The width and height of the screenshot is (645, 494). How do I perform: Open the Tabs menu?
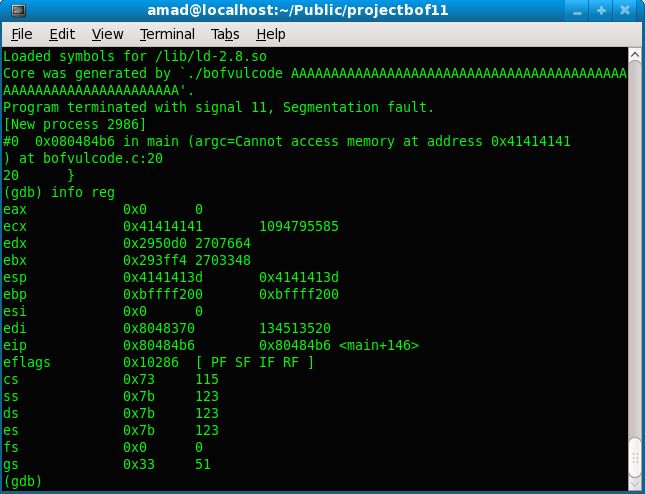tap(225, 34)
